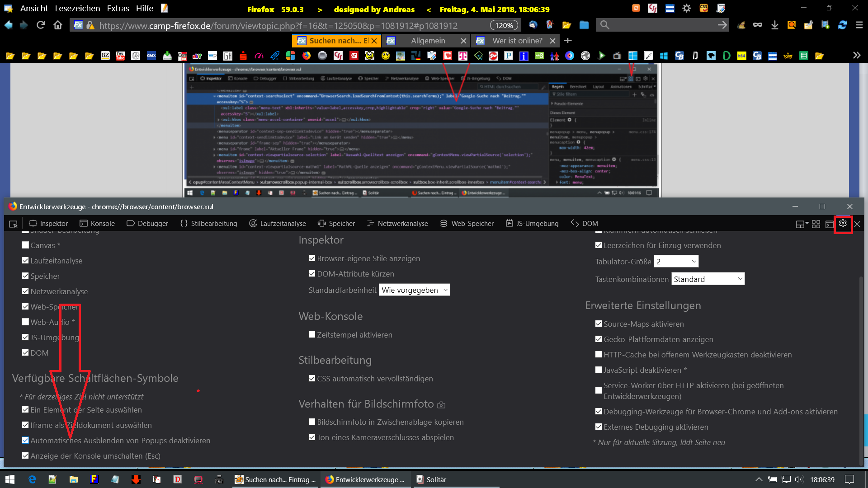This screenshot has width=868, height=488.
Task: Open the developer tools settings gear
Action: [x=843, y=224]
